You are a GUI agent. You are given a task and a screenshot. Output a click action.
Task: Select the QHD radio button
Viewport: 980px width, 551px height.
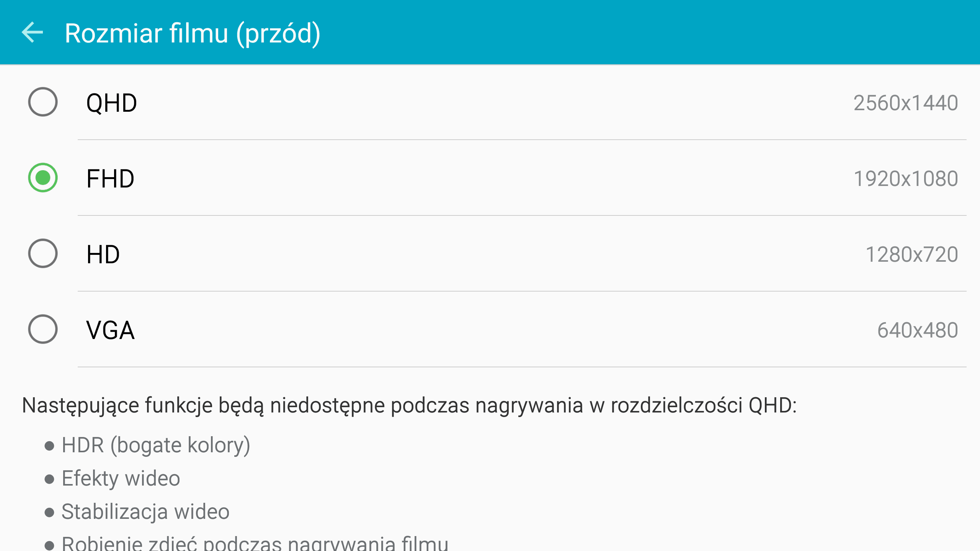tap(43, 102)
